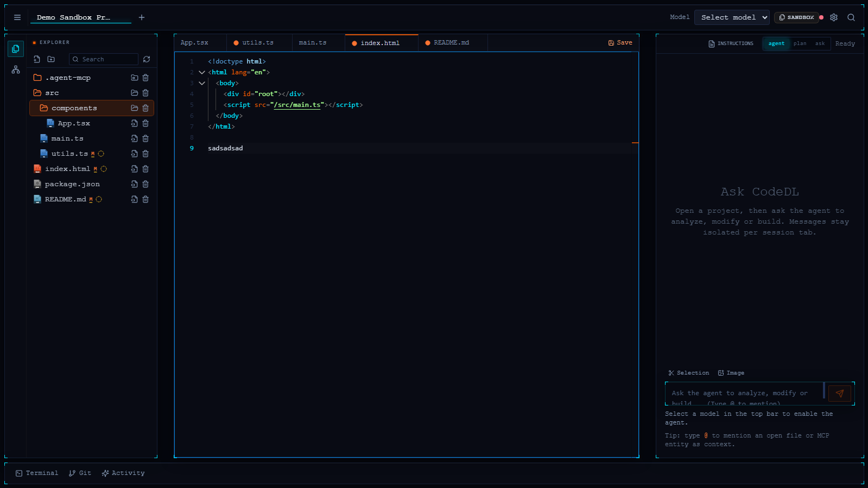Refresh the Explorer file tree

(x=147, y=59)
